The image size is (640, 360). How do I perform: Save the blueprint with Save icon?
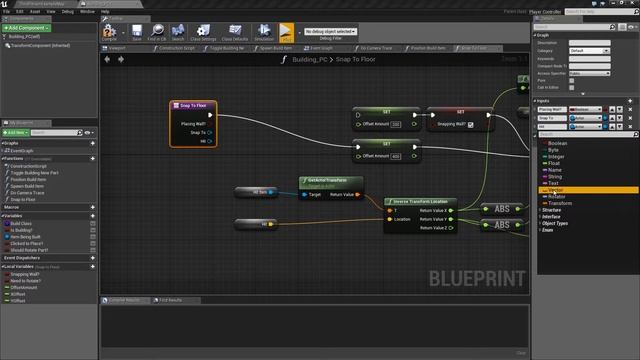pyautogui.click(x=137, y=32)
